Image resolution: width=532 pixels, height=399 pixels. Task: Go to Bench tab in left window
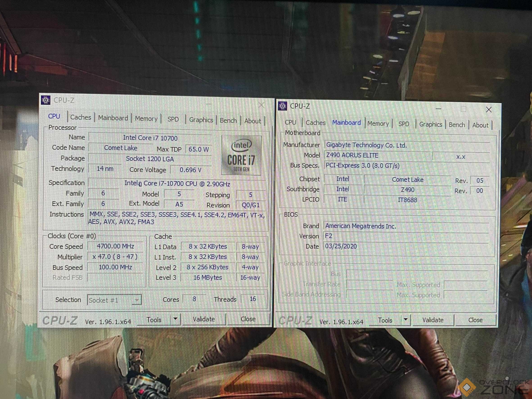point(228,120)
